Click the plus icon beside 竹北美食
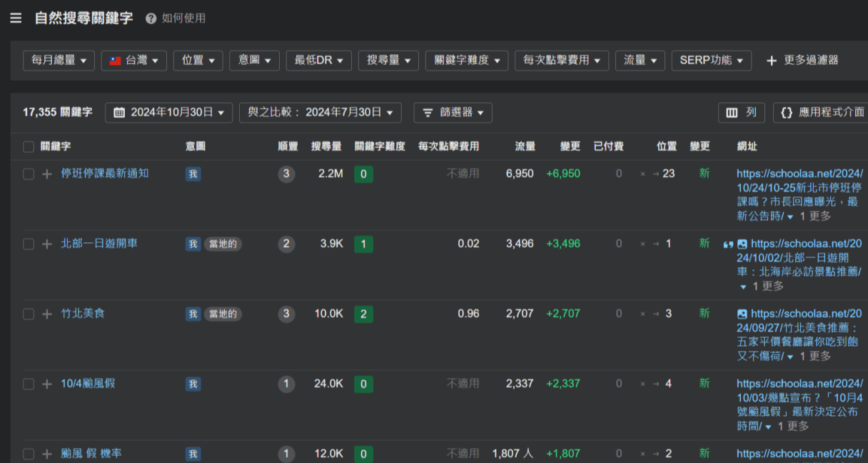868x463 pixels. coord(47,314)
